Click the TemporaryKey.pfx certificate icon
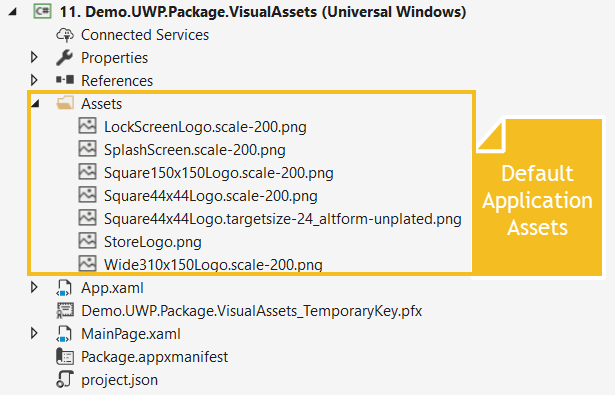The height and width of the screenshot is (395, 615). 65,311
